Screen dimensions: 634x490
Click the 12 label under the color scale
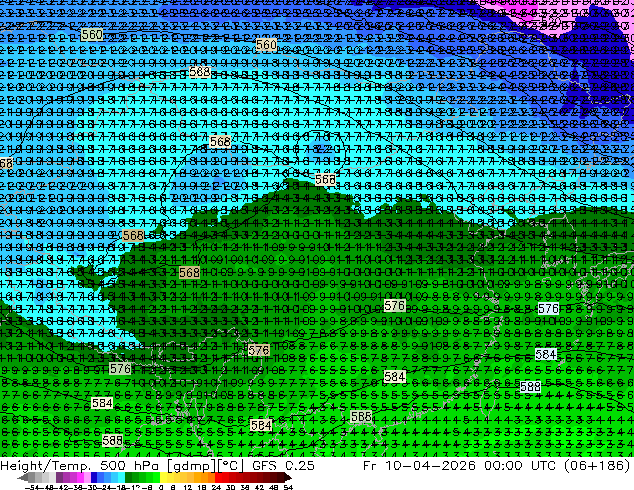coord(188,487)
